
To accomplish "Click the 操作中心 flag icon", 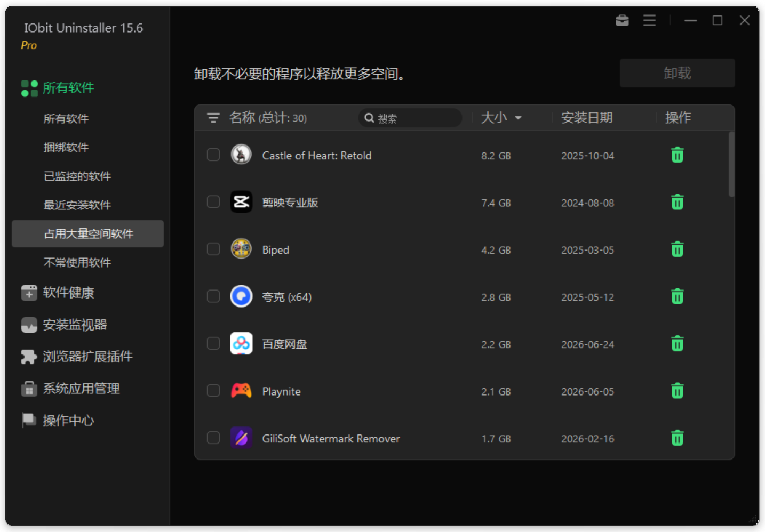I will click(x=29, y=421).
